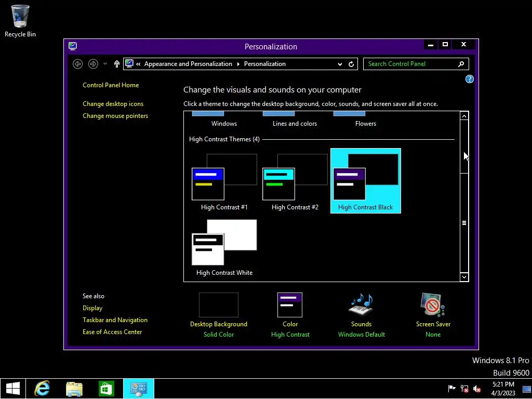Image resolution: width=532 pixels, height=399 pixels.
Task: Open Change desktop icons link
Action: click(113, 104)
